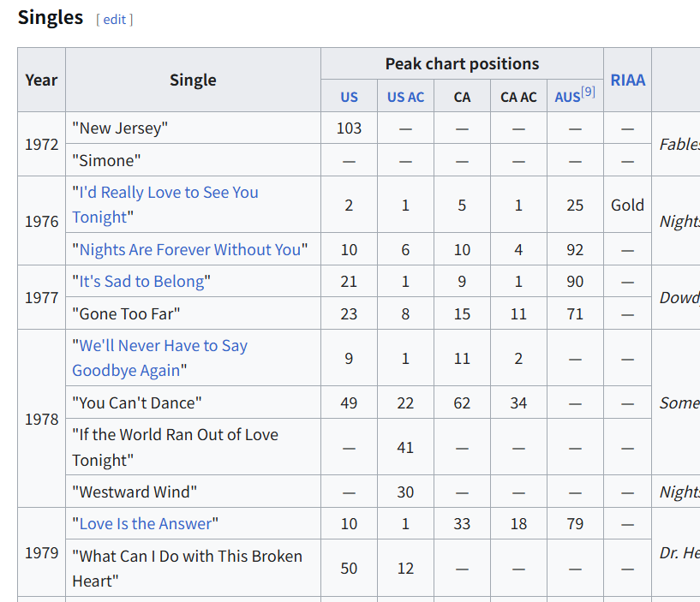Open the US AC column header link
700x602 pixels.
pos(405,97)
